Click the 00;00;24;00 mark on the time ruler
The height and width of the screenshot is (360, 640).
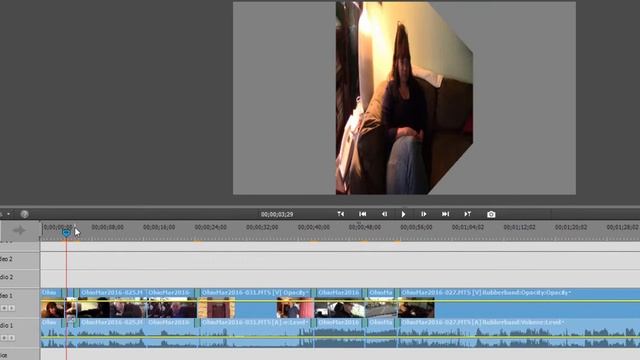coord(210,227)
